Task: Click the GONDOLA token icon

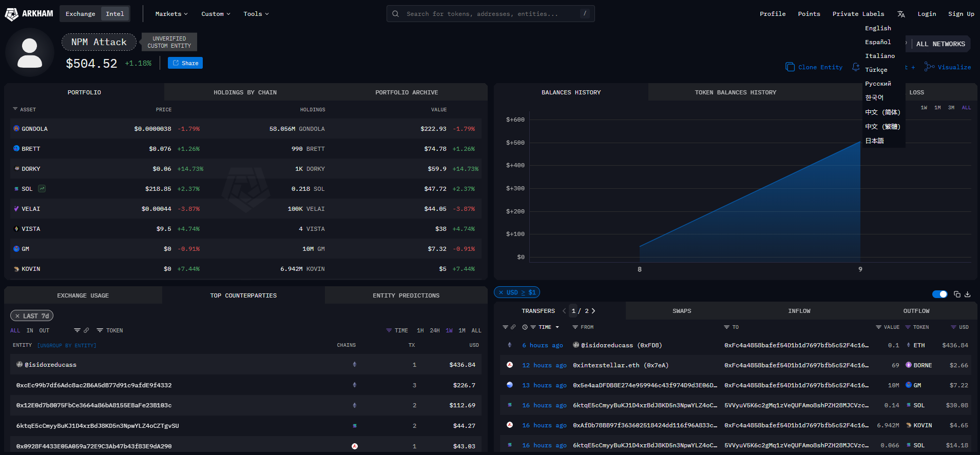Action: click(x=16, y=129)
